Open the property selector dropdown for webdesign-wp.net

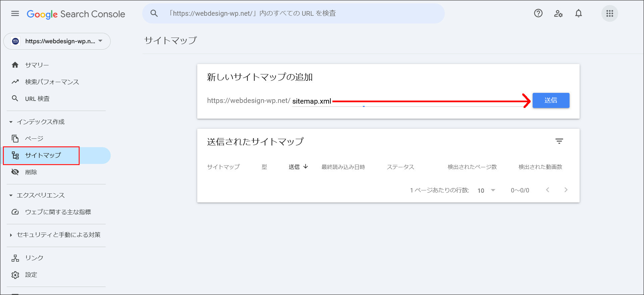tap(57, 41)
